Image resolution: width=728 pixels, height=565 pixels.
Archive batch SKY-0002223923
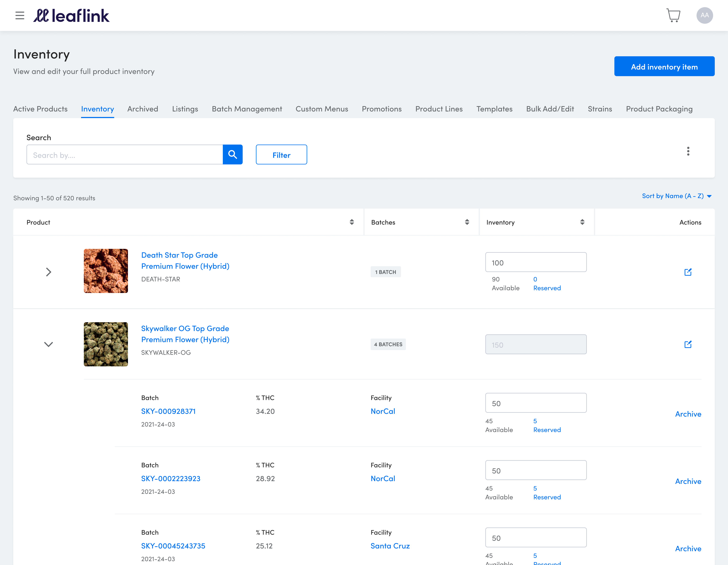[x=688, y=481]
